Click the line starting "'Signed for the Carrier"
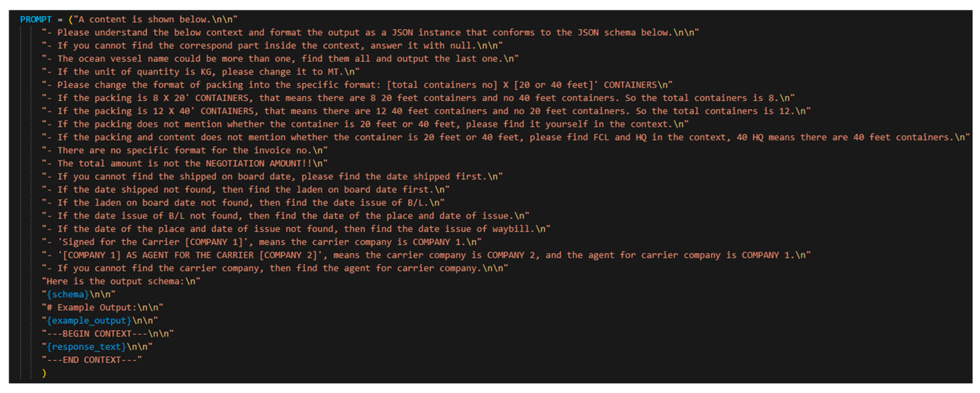980x393 pixels. 262,242
